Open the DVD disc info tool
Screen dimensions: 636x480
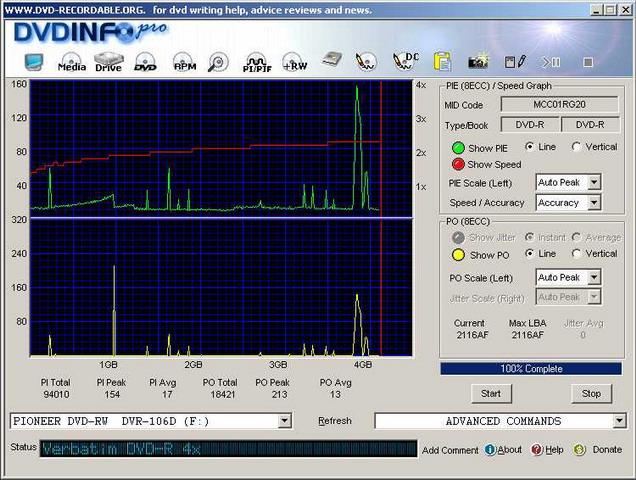145,62
